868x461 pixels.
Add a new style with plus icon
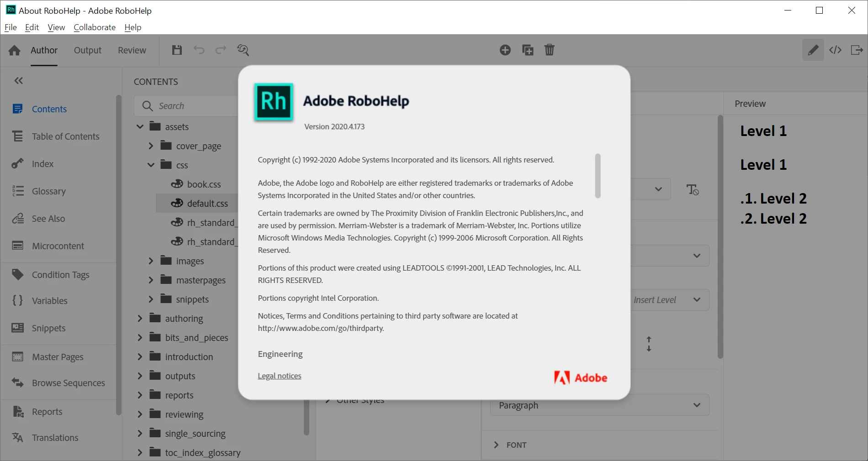(x=505, y=50)
